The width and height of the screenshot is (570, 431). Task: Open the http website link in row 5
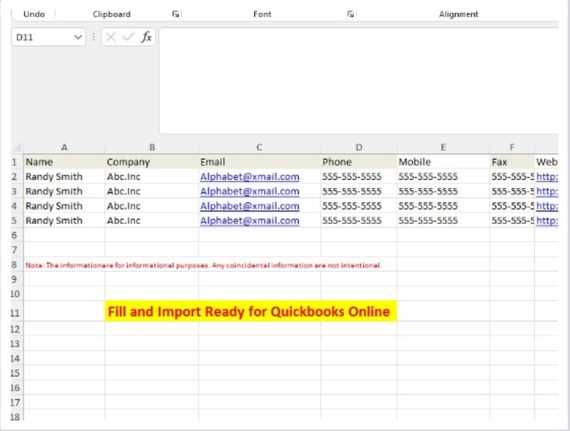pyautogui.click(x=547, y=221)
